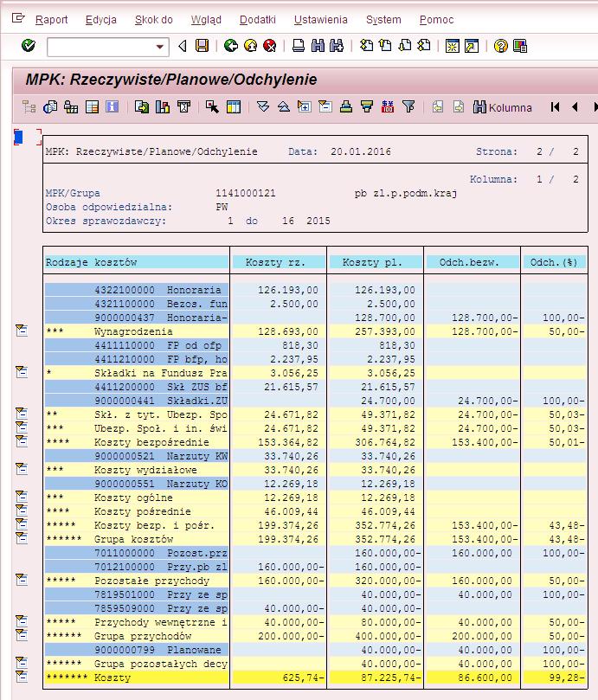Collapse the Pozostałe przychody row
This screenshot has height=700, width=598.
[22, 580]
